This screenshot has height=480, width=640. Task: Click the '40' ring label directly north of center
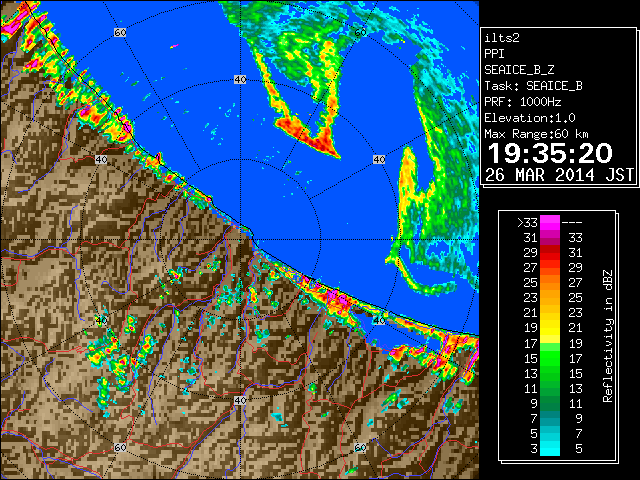pyautogui.click(x=240, y=80)
